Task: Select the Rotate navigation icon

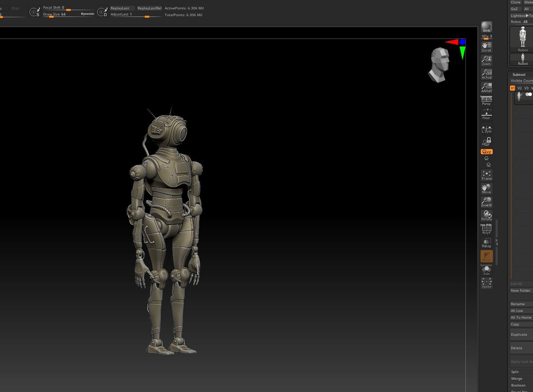Action: point(486,216)
